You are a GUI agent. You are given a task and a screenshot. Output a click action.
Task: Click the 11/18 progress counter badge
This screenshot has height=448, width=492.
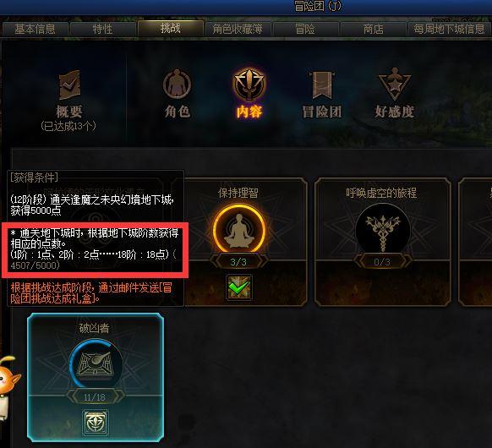coord(95,397)
